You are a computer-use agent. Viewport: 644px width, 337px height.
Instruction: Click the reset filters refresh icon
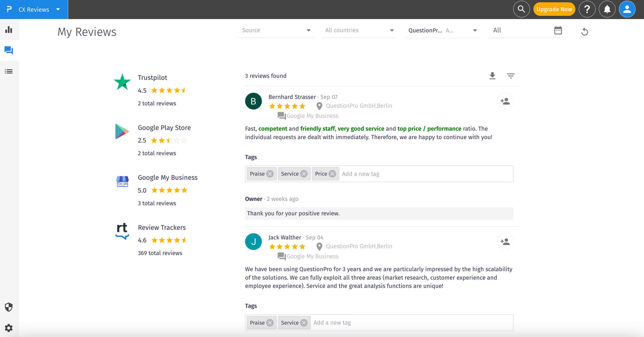(x=584, y=32)
